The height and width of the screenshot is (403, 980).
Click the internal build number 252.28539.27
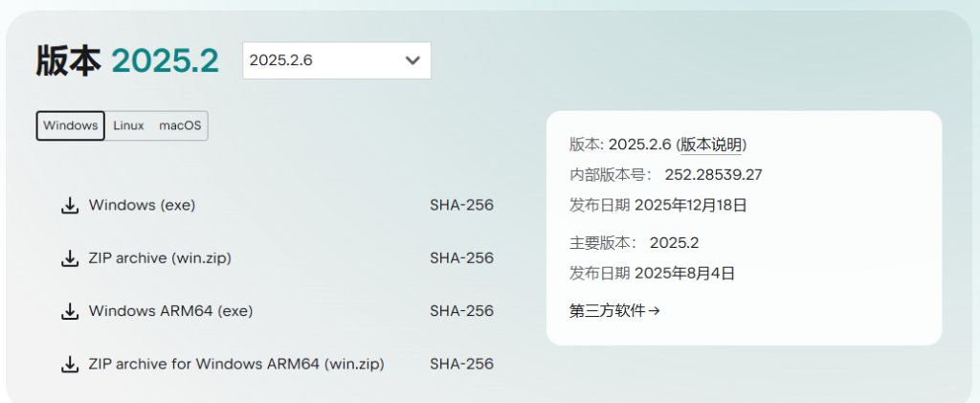pyautogui.click(x=713, y=174)
